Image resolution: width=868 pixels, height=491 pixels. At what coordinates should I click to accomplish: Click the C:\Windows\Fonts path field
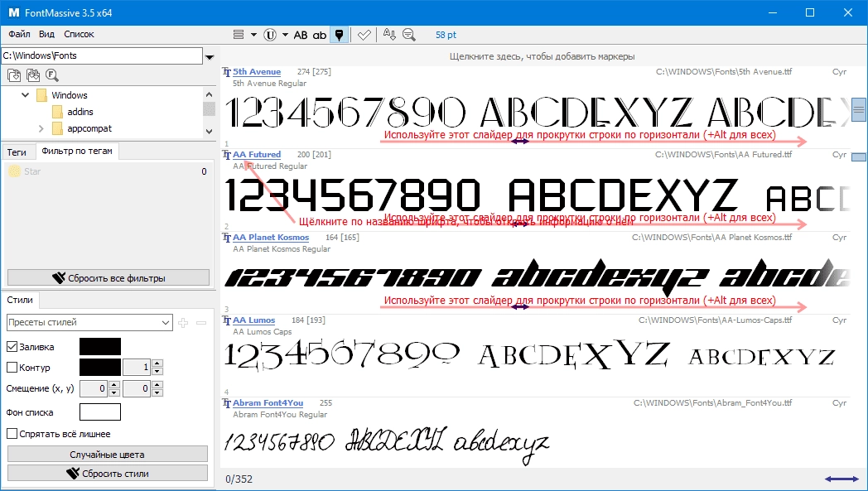click(102, 55)
